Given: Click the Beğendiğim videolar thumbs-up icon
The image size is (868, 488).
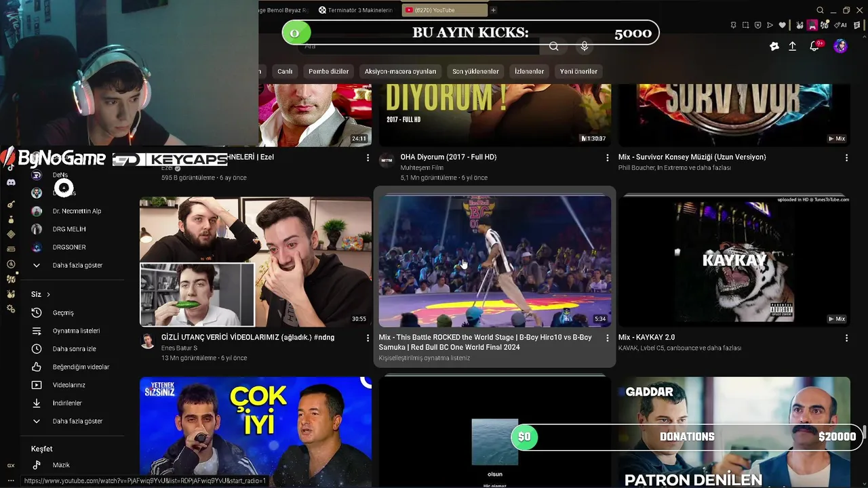Looking at the screenshot, I should tap(37, 367).
